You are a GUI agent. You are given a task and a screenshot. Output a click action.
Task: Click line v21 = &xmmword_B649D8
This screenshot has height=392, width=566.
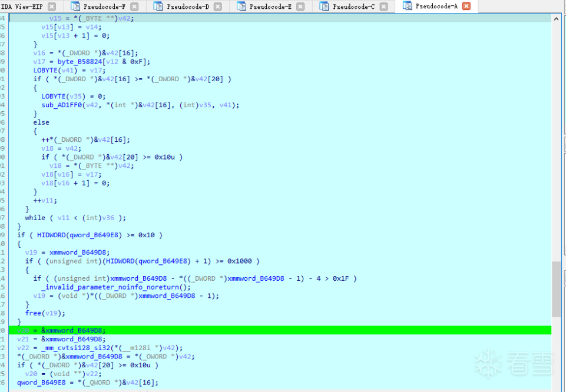62,340
